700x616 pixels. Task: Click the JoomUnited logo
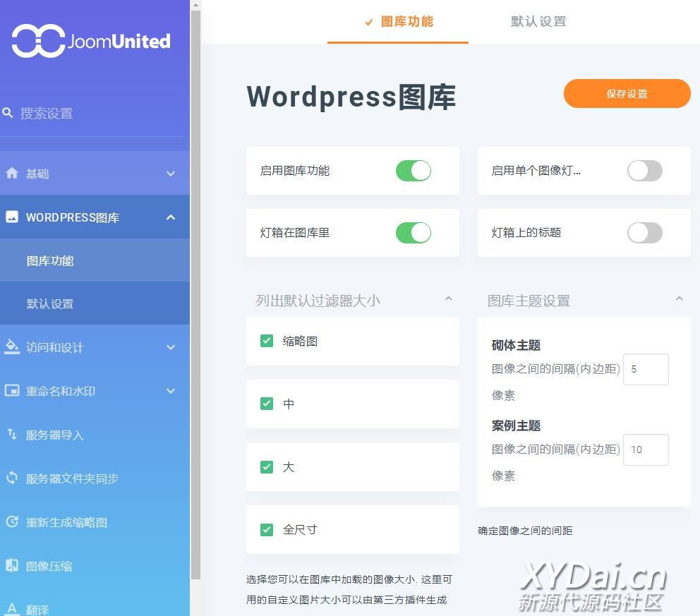[x=91, y=41]
